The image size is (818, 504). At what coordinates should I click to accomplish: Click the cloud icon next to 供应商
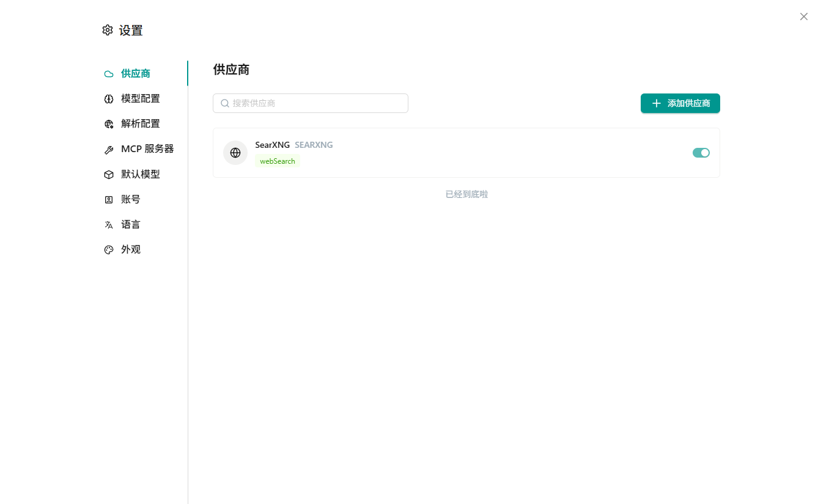click(x=109, y=74)
